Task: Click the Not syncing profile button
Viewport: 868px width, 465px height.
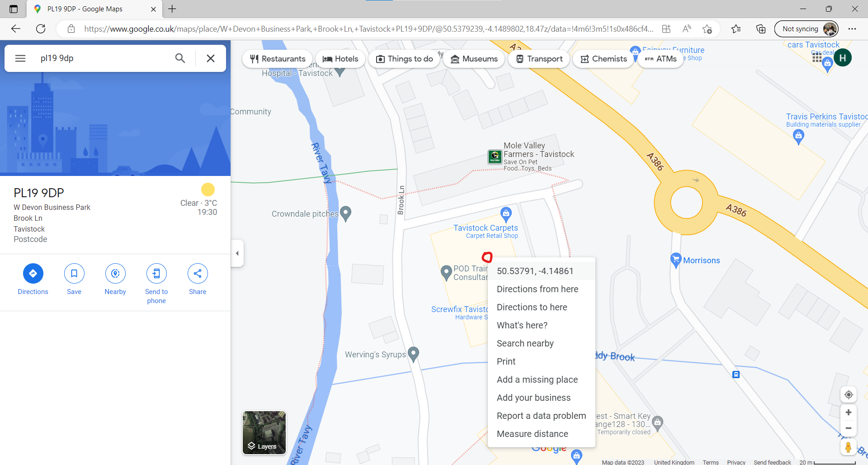Action: (x=807, y=29)
